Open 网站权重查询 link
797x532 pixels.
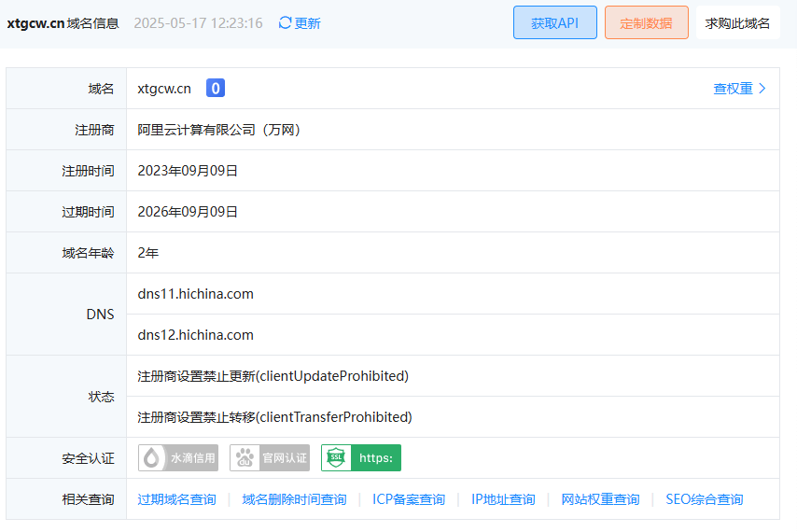(x=600, y=499)
